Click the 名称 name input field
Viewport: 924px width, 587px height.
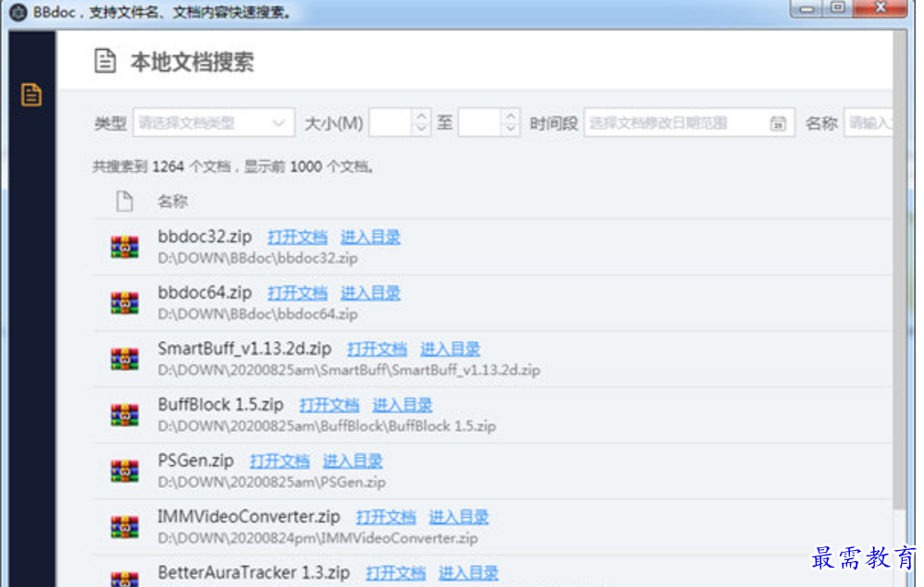click(x=869, y=122)
